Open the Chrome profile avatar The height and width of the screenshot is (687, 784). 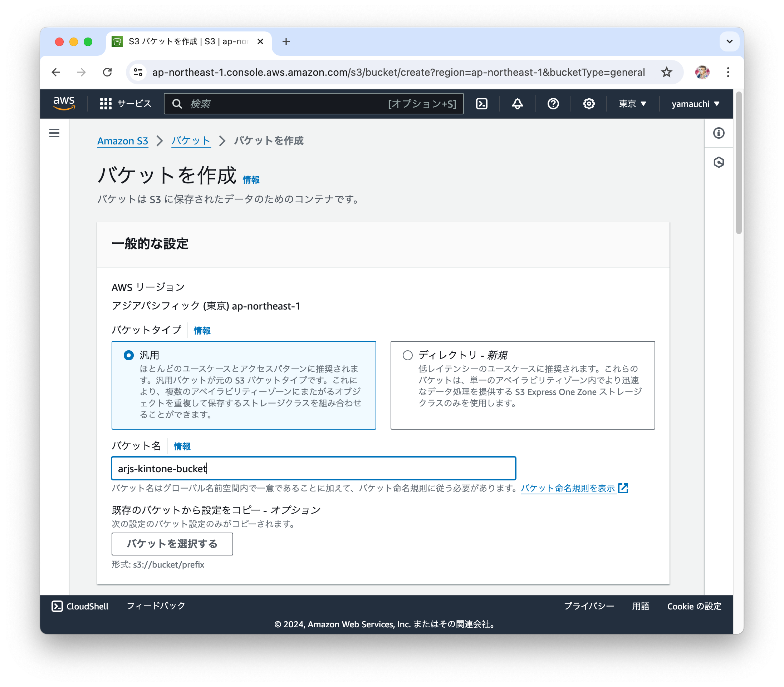[702, 72]
